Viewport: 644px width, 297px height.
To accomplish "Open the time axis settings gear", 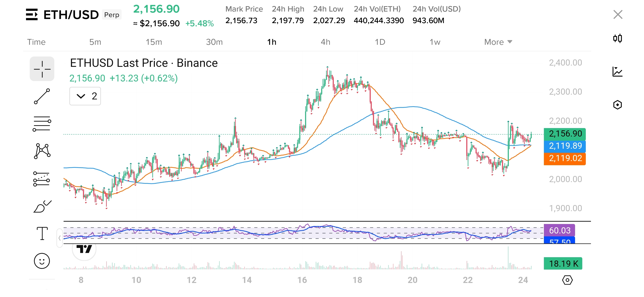I will (567, 280).
